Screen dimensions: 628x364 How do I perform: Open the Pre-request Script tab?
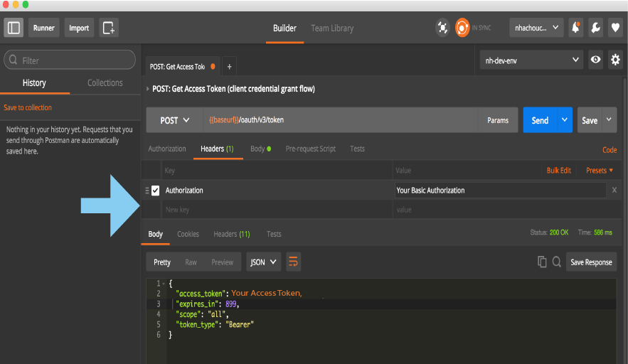[x=310, y=149]
